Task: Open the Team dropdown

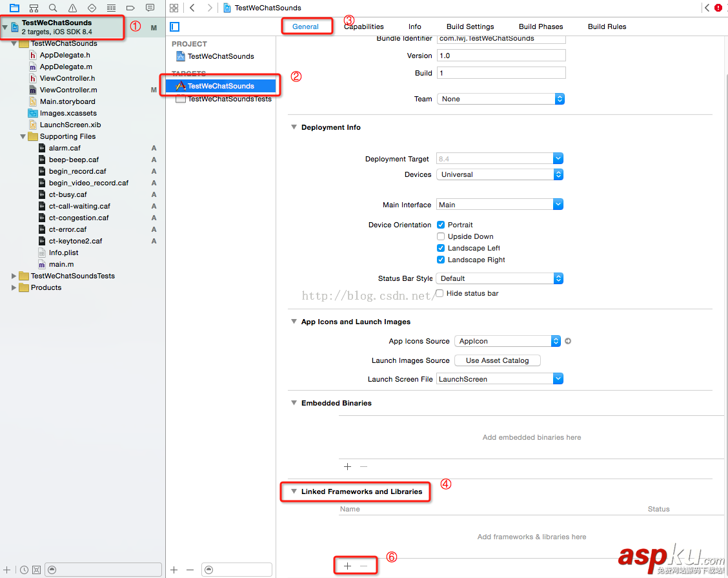Action: pos(501,99)
